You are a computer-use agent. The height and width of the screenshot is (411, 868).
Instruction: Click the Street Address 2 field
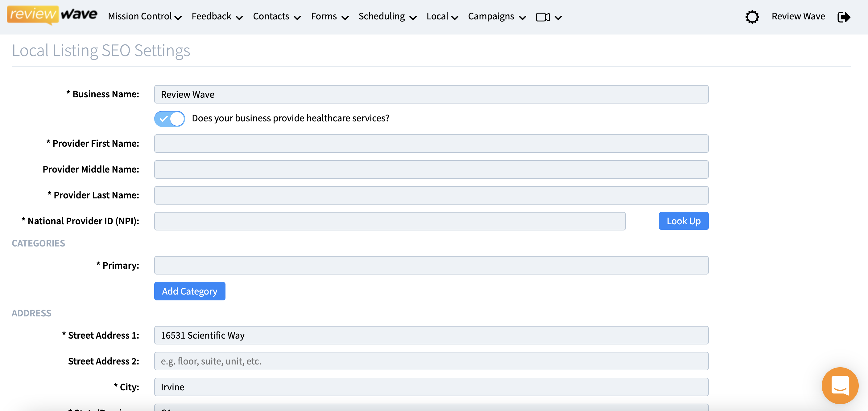tap(431, 361)
